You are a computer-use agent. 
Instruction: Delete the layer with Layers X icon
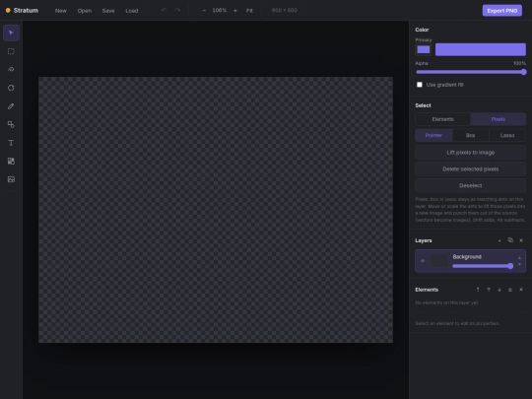[x=521, y=240]
